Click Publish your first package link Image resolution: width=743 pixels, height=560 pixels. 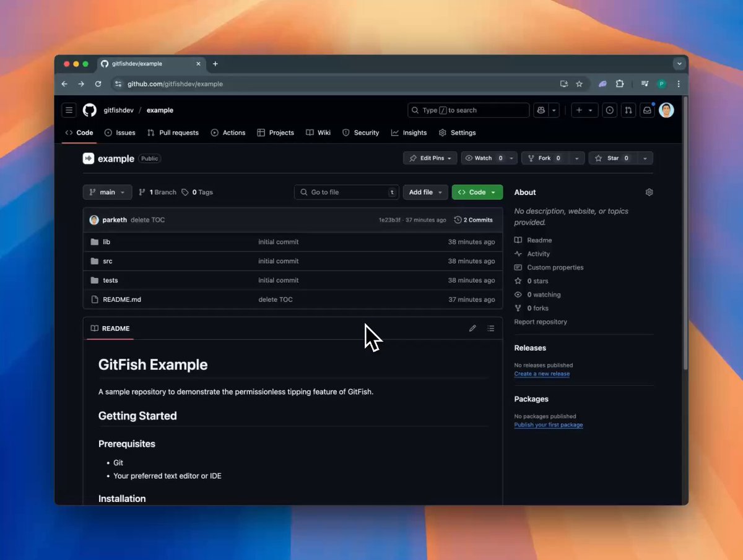549,425
